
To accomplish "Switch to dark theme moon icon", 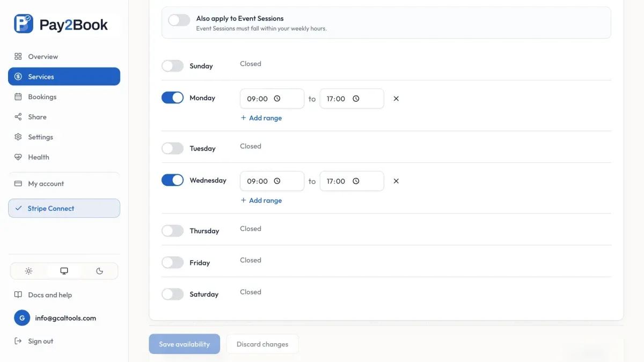I will 100,271.
